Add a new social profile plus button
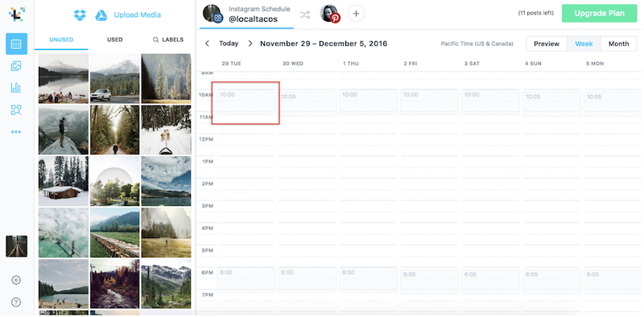The height and width of the screenshot is (317, 644). coord(356,14)
